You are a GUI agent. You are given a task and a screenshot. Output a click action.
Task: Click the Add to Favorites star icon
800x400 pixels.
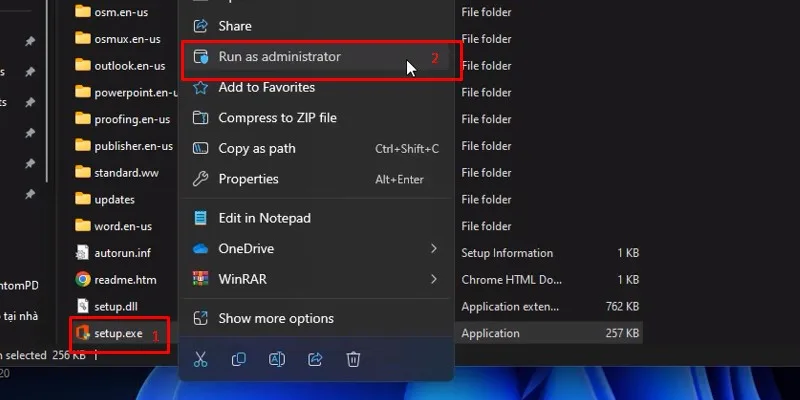pos(201,87)
